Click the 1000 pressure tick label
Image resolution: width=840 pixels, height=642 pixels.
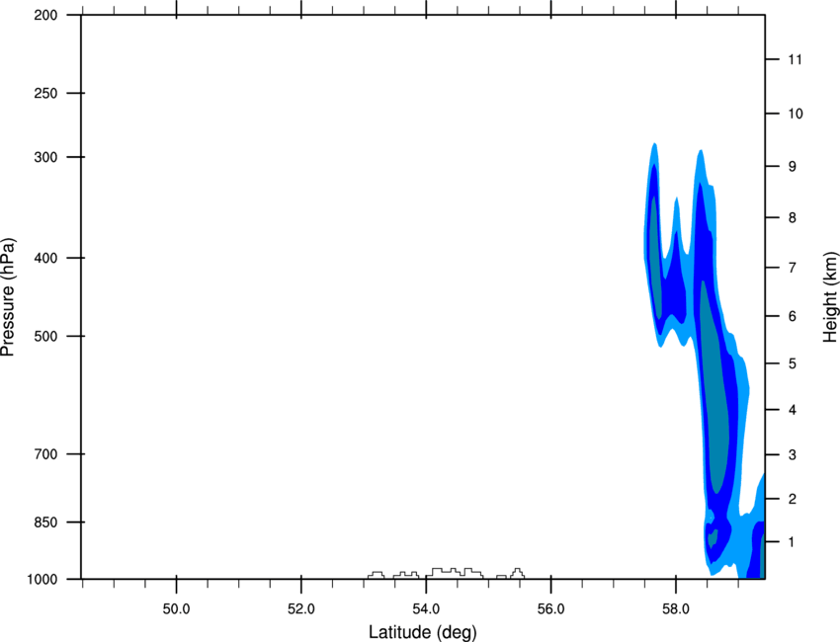(42, 580)
